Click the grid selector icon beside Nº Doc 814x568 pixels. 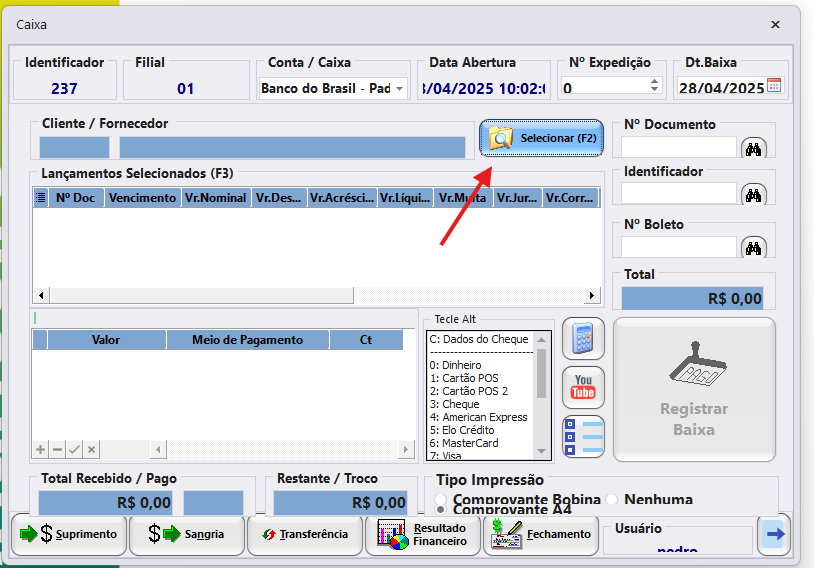coord(40,198)
